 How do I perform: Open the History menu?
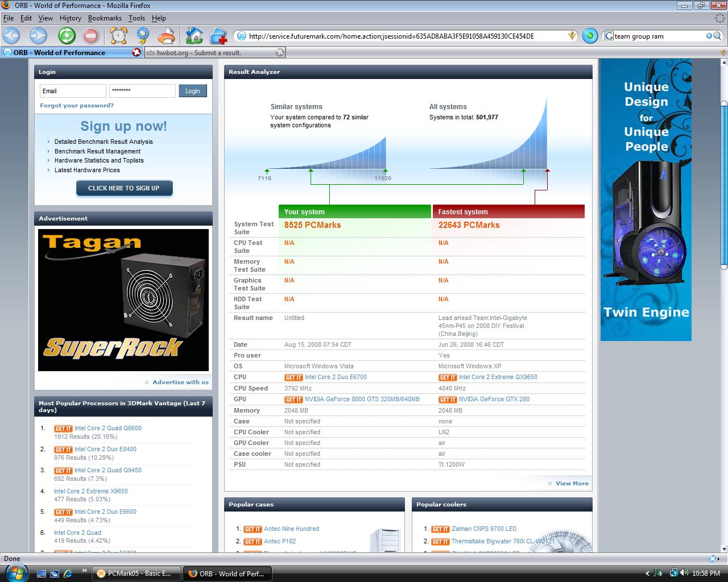(71, 18)
